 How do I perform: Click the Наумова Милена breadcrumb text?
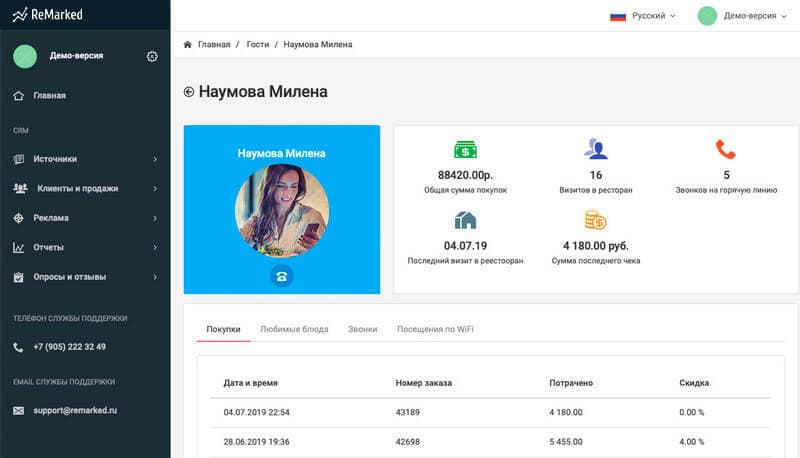(318, 44)
